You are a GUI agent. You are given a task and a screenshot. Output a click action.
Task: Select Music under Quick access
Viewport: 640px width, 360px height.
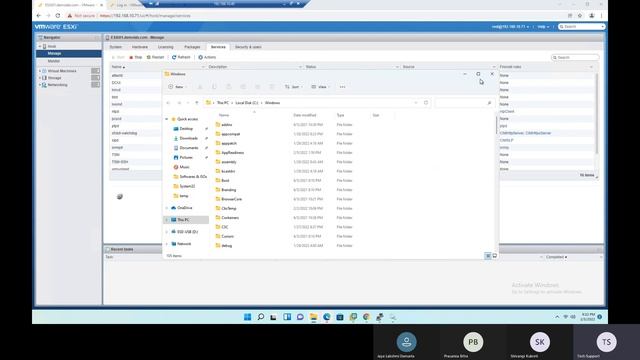point(184,167)
